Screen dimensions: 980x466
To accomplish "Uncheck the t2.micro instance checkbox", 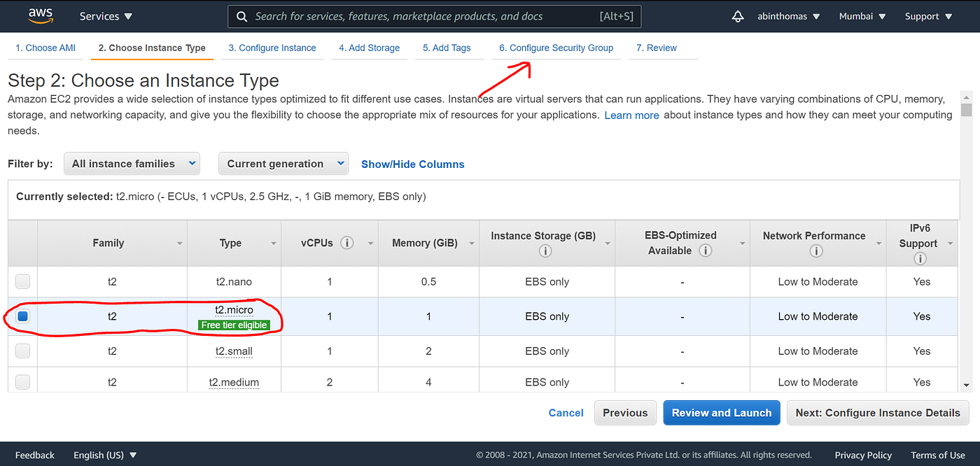I will pyautogui.click(x=23, y=316).
